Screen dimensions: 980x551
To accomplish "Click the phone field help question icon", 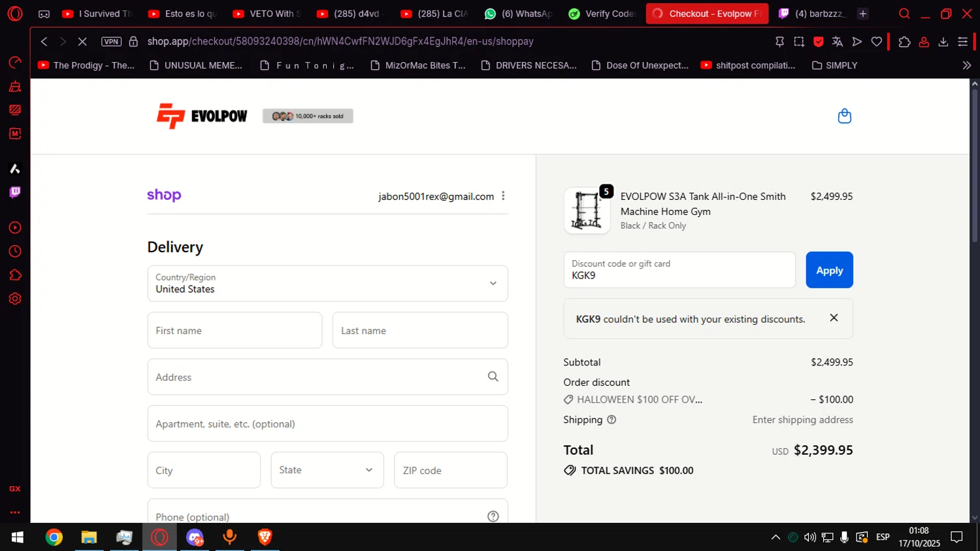I will pos(493,516).
